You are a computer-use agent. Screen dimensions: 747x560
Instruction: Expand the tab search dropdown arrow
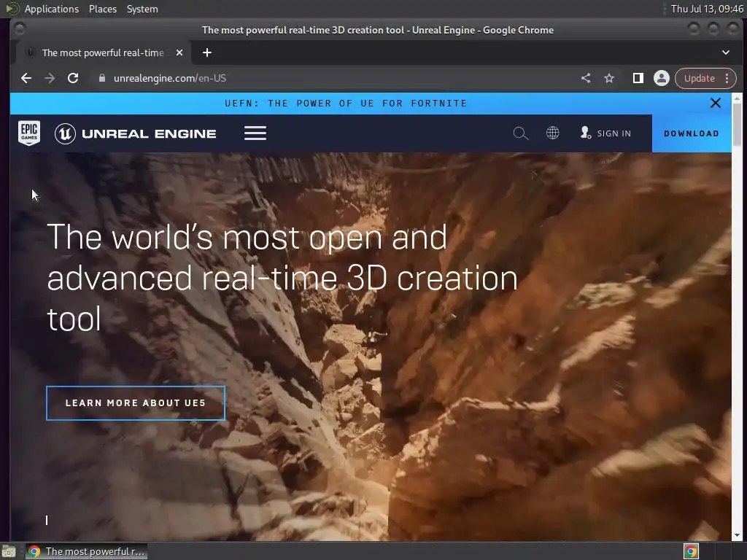(x=726, y=52)
